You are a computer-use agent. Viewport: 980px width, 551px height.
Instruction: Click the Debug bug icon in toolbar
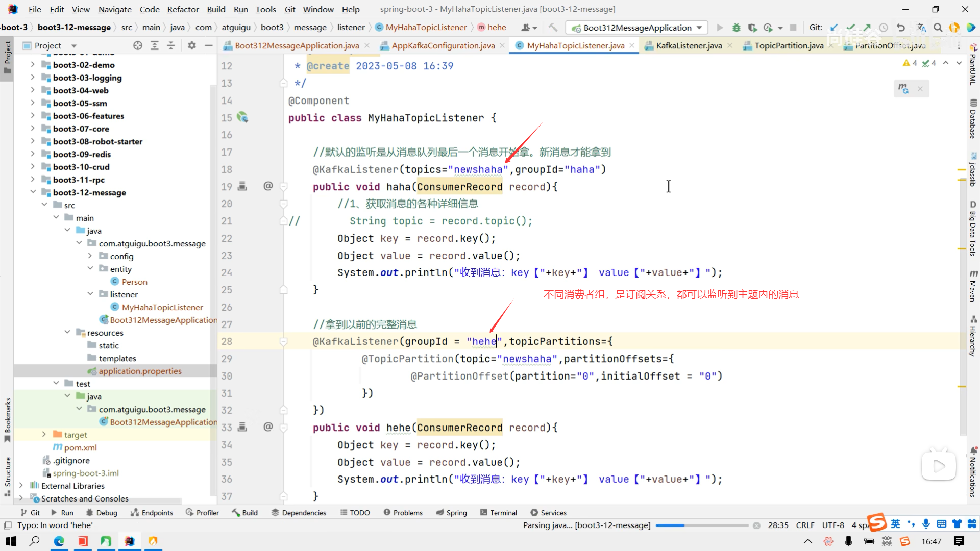click(736, 28)
